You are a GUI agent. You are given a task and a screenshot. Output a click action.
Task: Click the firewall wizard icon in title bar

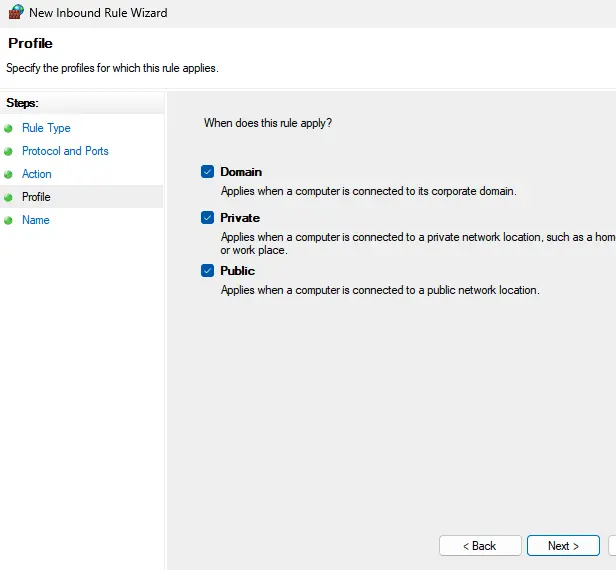coord(15,13)
